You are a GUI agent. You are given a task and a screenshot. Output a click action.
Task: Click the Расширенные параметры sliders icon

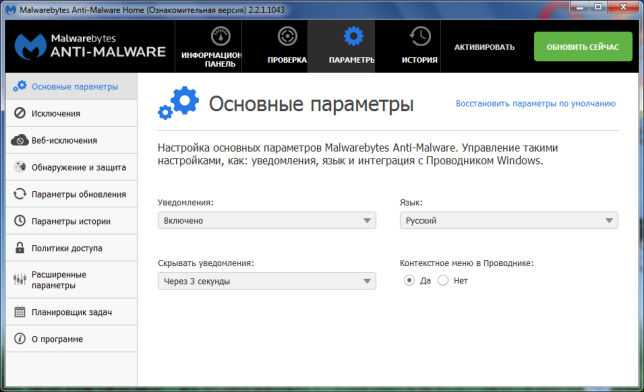tap(20, 279)
